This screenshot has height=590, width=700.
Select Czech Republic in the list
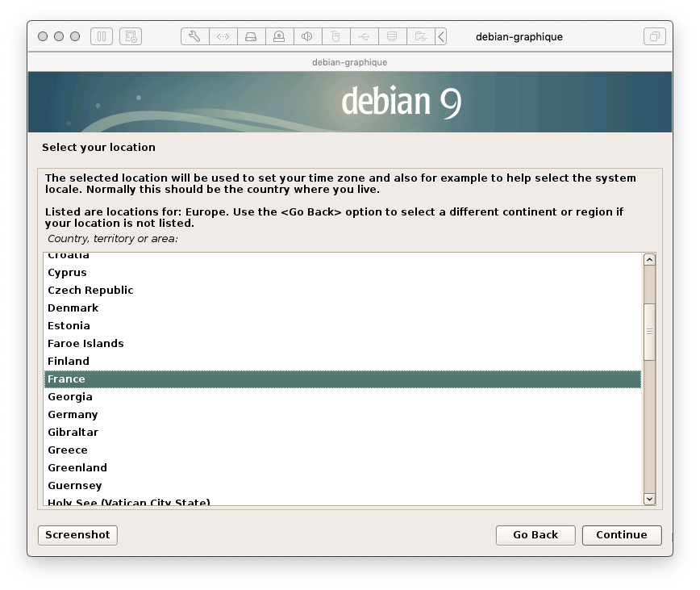click(x=343, y=291)
